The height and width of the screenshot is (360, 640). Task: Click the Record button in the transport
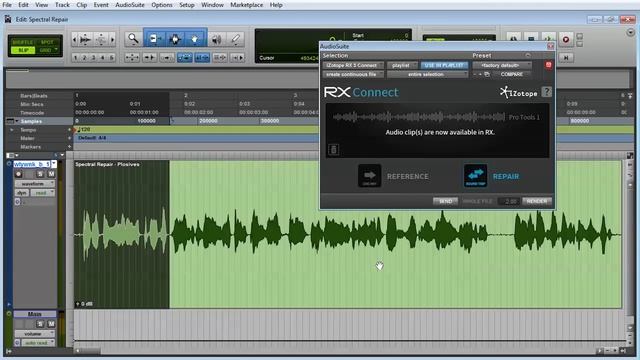(566, 39)
